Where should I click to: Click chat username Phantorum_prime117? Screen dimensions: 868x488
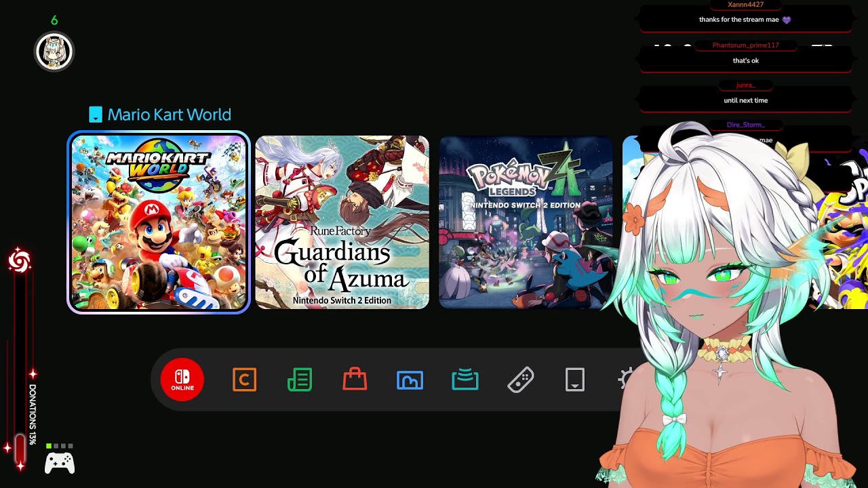(x=745, y=45)
